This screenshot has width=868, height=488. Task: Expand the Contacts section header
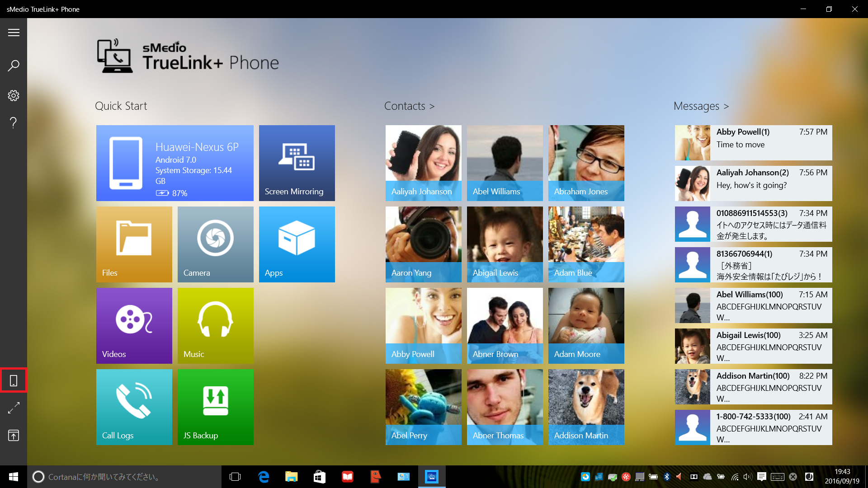409,106
